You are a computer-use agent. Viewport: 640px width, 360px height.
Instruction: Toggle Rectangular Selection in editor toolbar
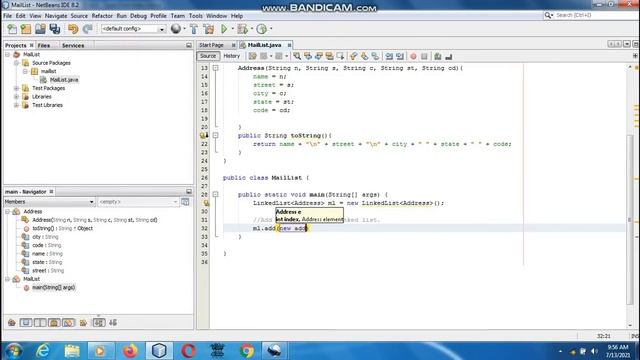[340, 56]
